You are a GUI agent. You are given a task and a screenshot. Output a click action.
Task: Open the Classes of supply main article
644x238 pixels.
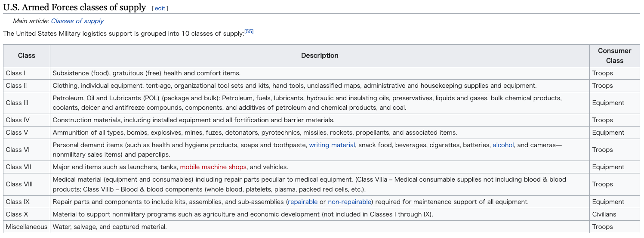(77, 21)
